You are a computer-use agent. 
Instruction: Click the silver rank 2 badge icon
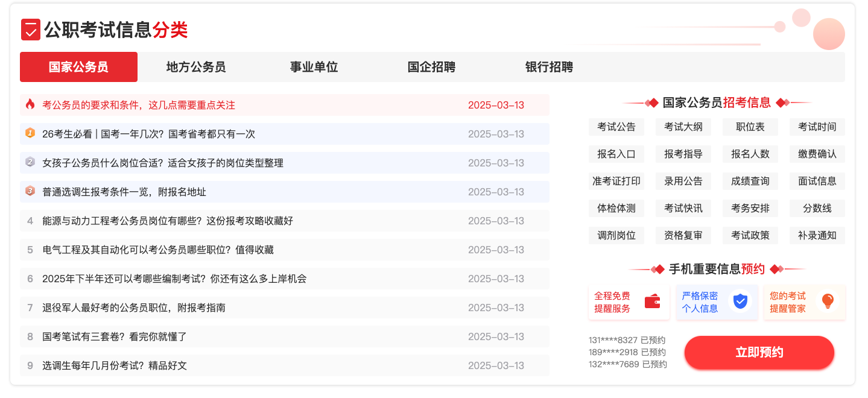(x=30, y=162)
